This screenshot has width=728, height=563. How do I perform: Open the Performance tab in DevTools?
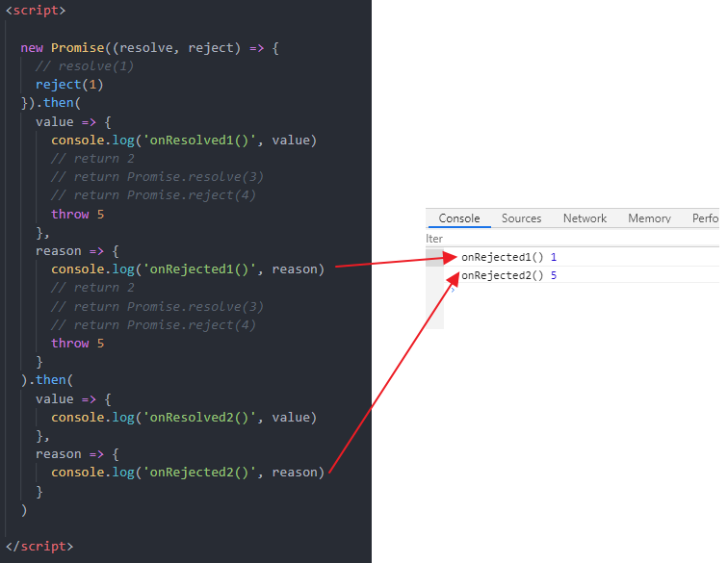705,218
